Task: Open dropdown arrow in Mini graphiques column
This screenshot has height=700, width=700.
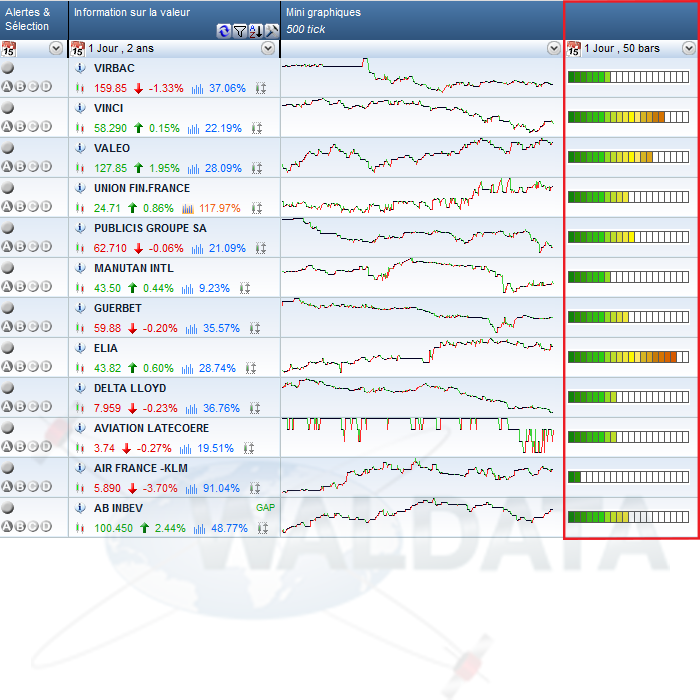Action: point(554,48)
